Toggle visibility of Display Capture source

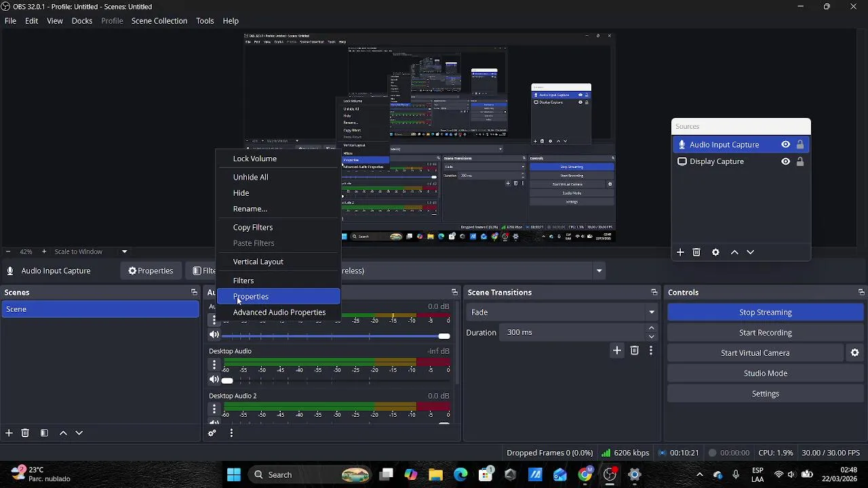pos(785,161)
